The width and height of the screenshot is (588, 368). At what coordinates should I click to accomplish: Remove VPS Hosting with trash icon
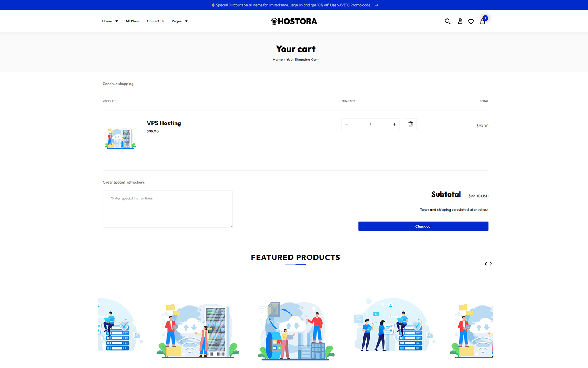[x=410, y=124]
